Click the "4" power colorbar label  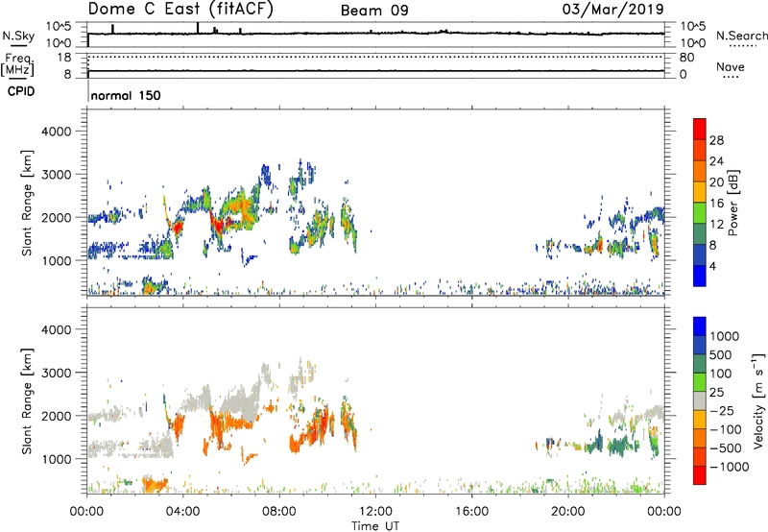[x=712, y=266]
